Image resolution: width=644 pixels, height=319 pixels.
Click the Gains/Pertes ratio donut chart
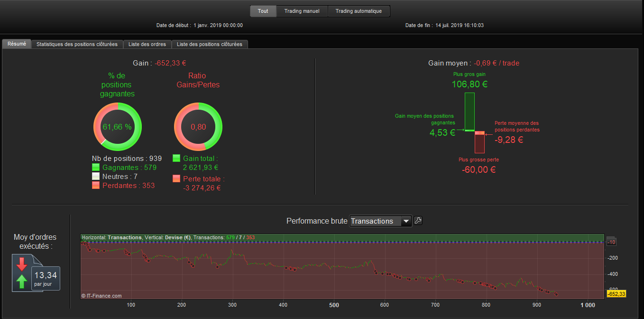point(198,127)
